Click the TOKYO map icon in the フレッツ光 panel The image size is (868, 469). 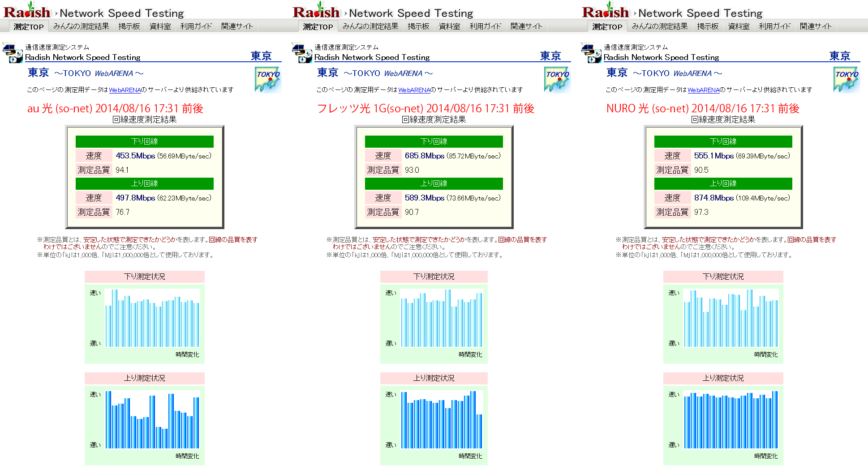(x=557, y=80)
